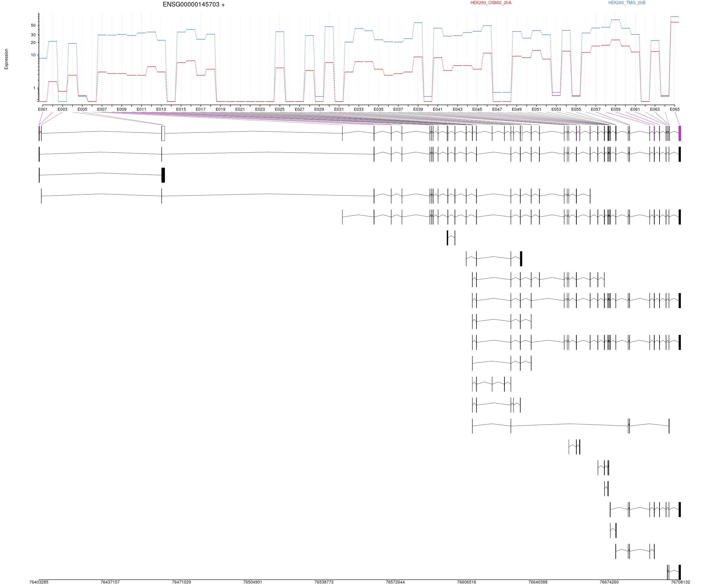
Task: Select exon label E011
Action: (x=141, y=109)
